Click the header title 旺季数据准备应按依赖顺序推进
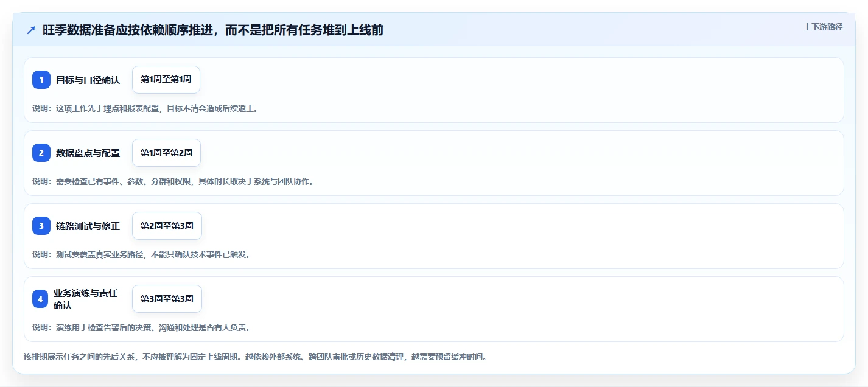This screenshot has height=387, width=868. [x=213, y=30]
